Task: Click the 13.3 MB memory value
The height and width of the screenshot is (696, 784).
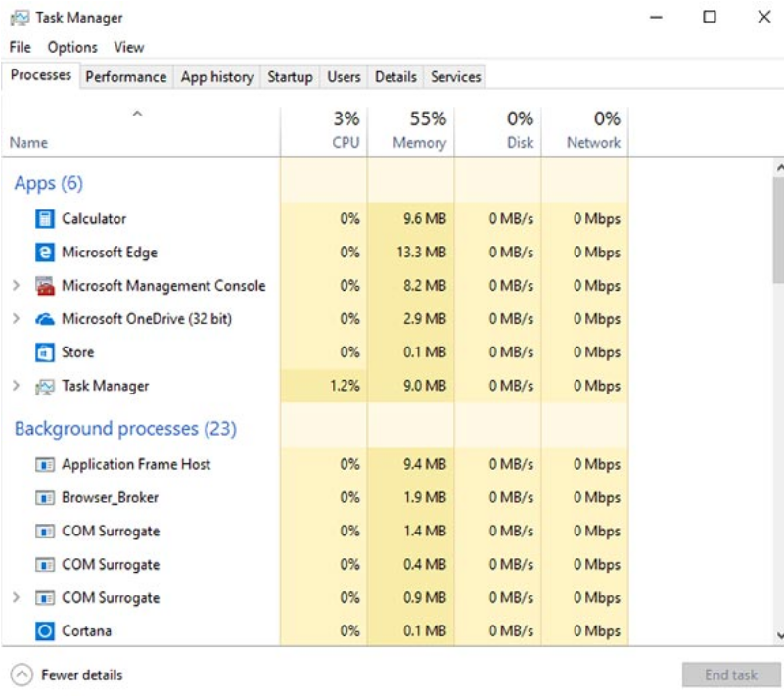Action: coord(421,252)
